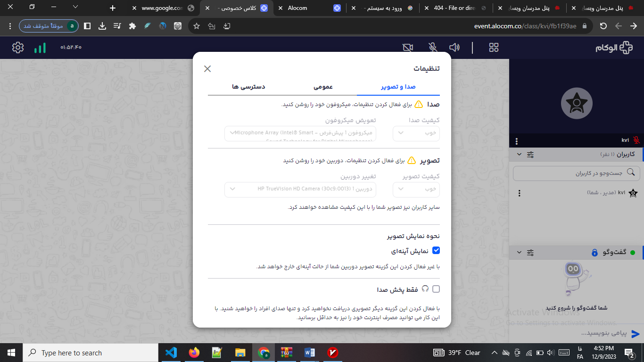Viewport: 644px width, 362px height.
Task: Click the جست‌وجو در کاربران search field
Action: pyautogui.click(x=577, y=173)
